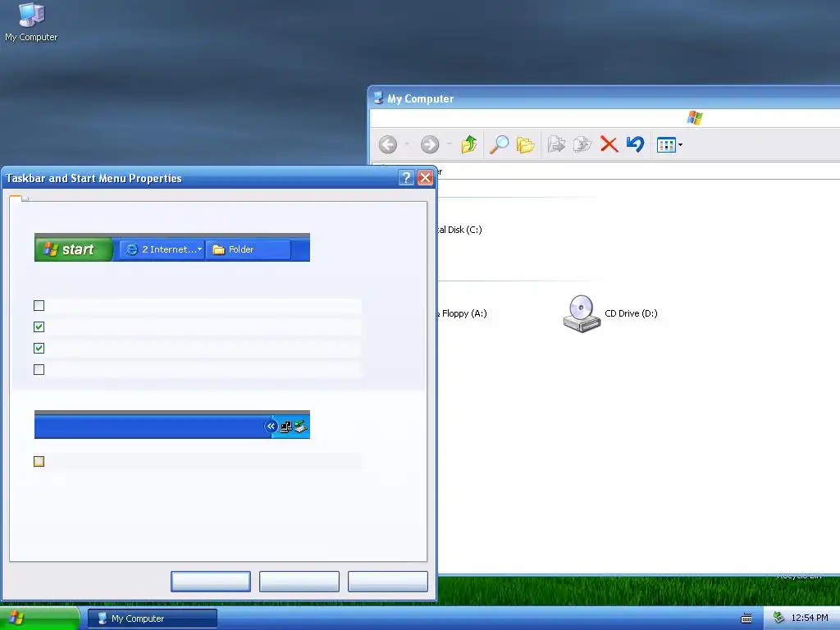Go back in My Computer window toolbar
The height and width of the screenshot is (630, 840).
388,144
